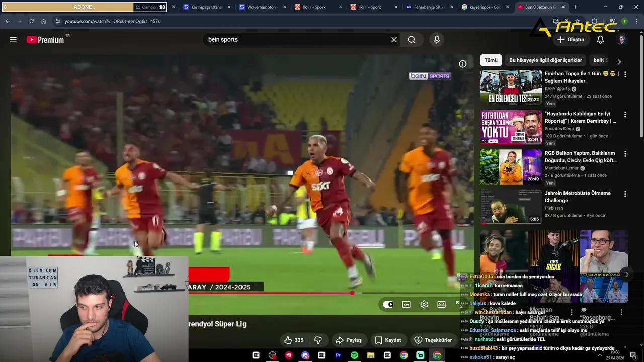The image size is (644, 362).
Task: Open Jahrein Metrobüste Ölmeme Challenge title
Action: point(578,197)
